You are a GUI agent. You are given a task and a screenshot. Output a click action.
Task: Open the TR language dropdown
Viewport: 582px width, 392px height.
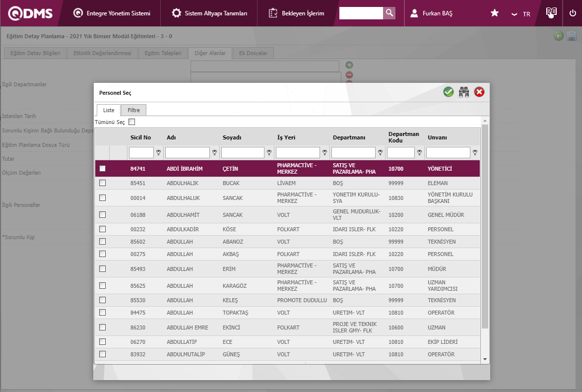pyautogui.click(x=521, y=14)
